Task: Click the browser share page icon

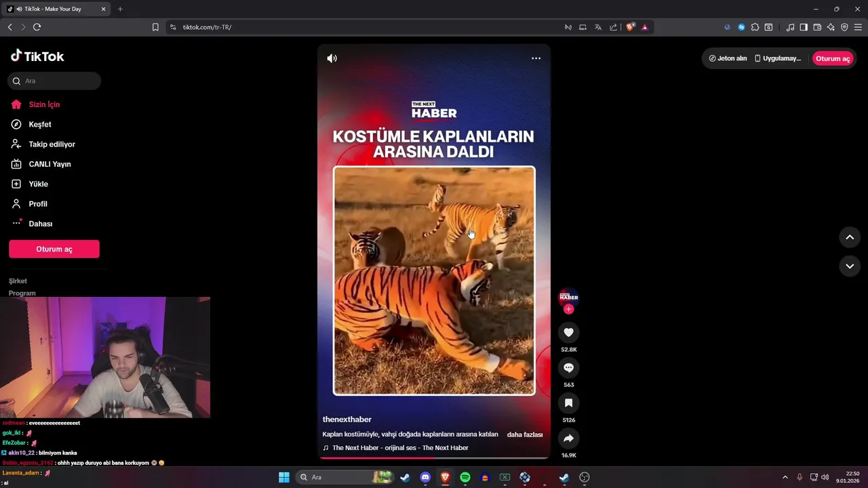Action: (613, 27)
